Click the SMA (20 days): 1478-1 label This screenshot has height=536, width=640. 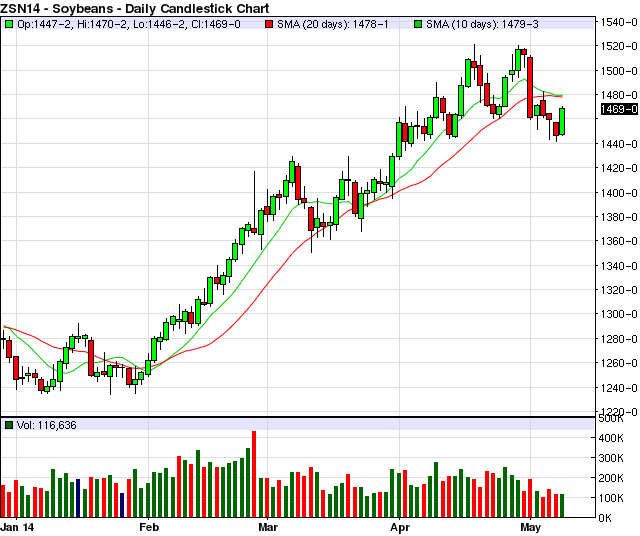(333, 24)
